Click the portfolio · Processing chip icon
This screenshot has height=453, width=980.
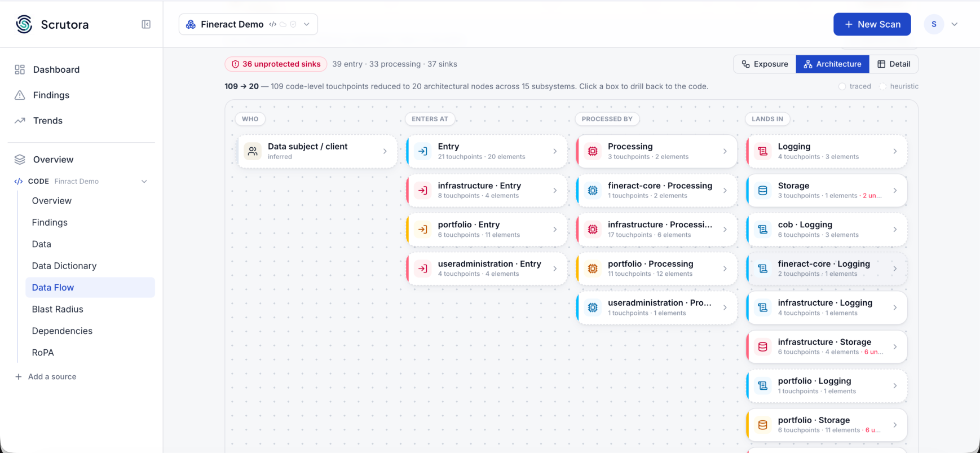click(x=593, y=269)
